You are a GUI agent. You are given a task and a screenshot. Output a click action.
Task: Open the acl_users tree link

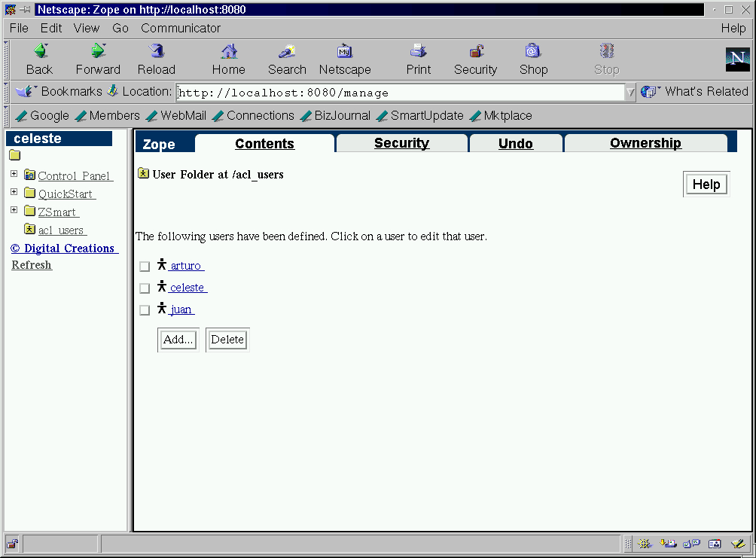[x=62, y=230]
